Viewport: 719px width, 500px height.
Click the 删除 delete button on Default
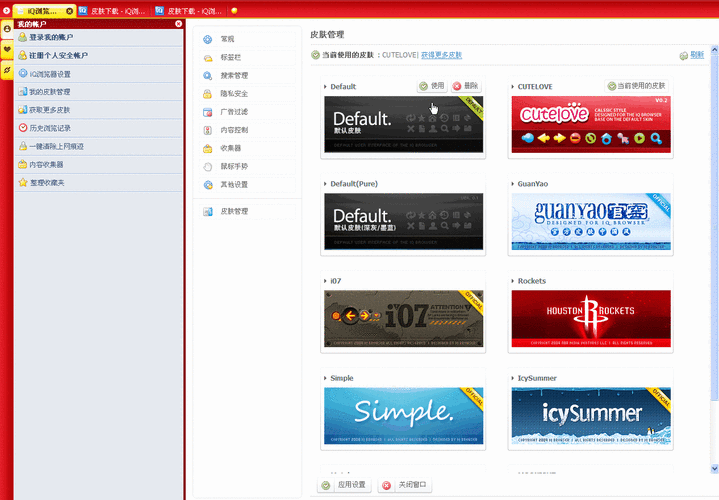click(x=465, y=86)
